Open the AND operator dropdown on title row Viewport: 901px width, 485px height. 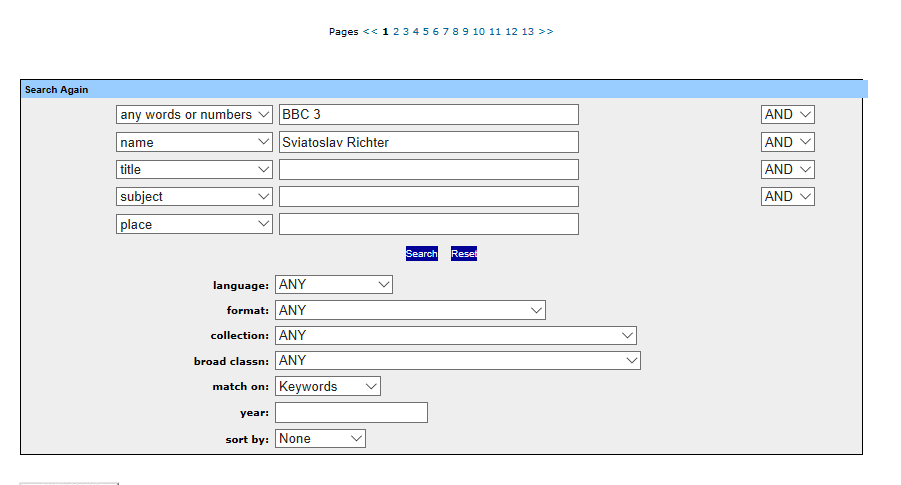tap(788, 170)
